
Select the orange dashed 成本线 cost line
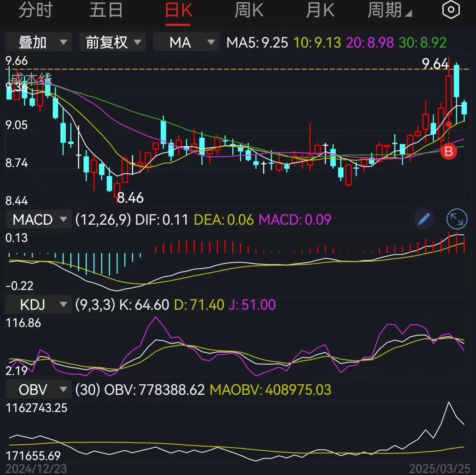click(220, 69)
